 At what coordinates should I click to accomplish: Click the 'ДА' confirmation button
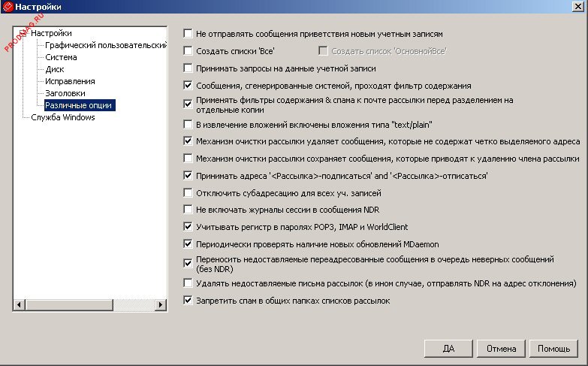449,349
